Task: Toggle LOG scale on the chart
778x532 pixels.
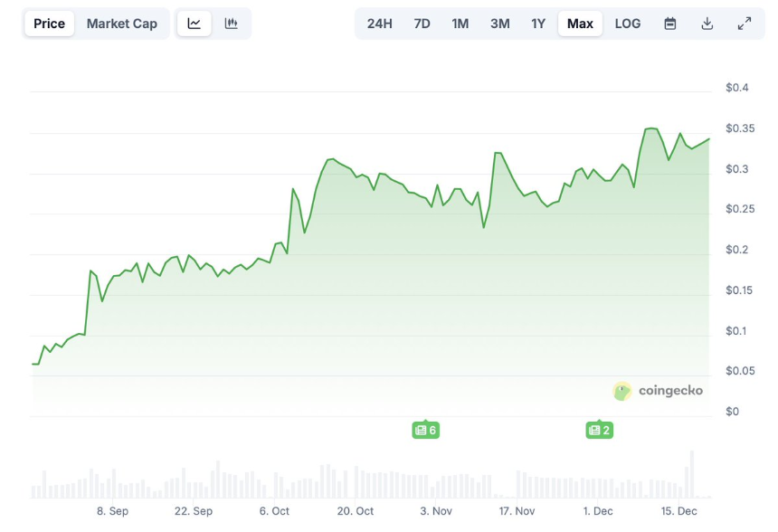Action: click(x=628, y=24)
